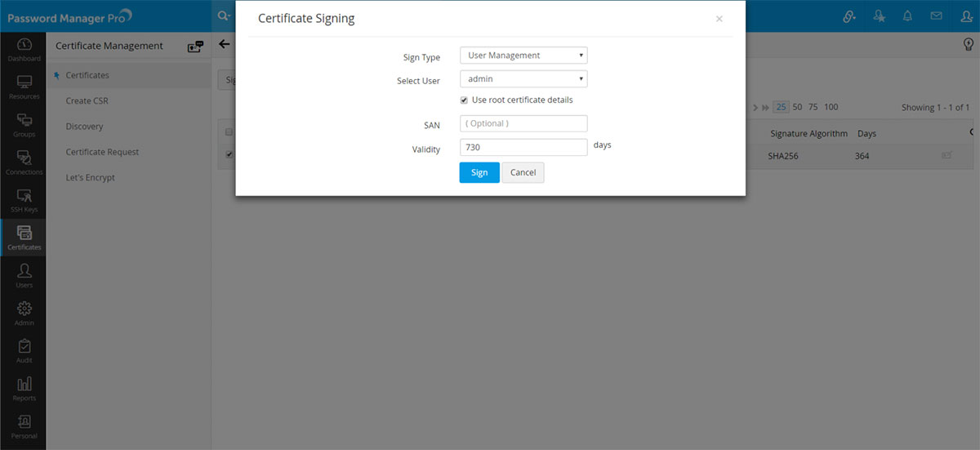Click the lightbulb tips icon
The height and width of the screenshot is (450, 980).
968,45
